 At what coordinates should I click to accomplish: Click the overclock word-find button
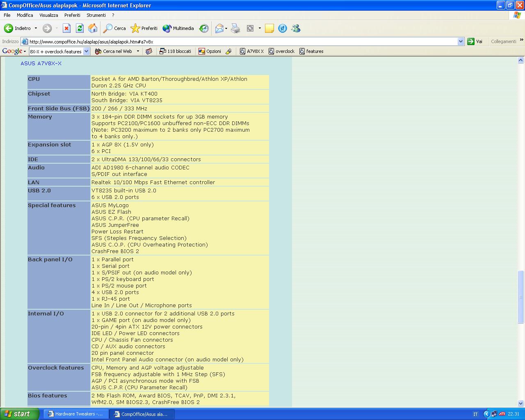point(281,51)
